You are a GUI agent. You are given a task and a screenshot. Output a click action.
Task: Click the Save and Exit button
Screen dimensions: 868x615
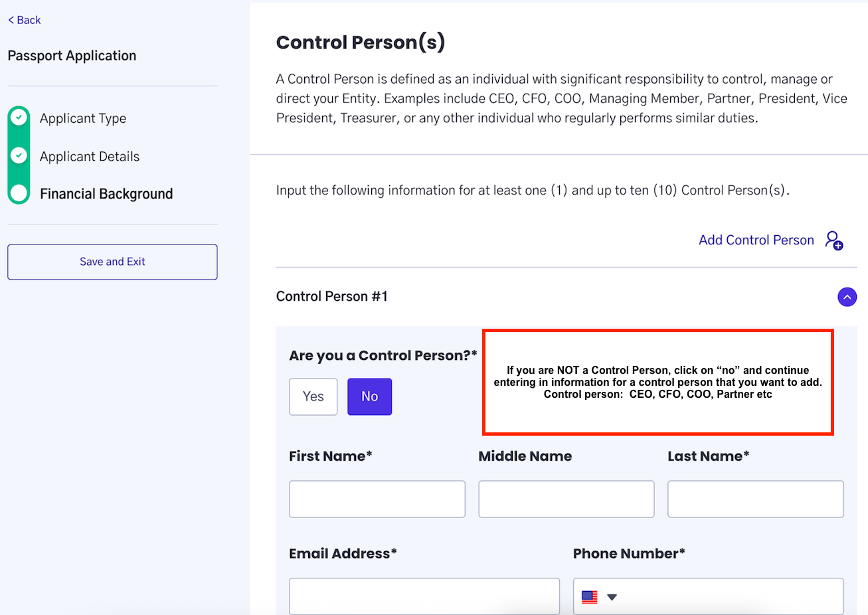tap(112, 262)
